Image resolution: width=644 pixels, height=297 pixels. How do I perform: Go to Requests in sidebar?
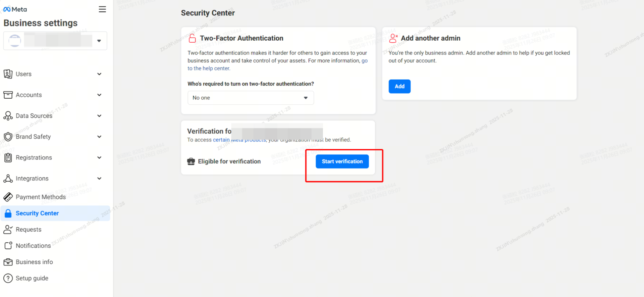coord(29,230)
